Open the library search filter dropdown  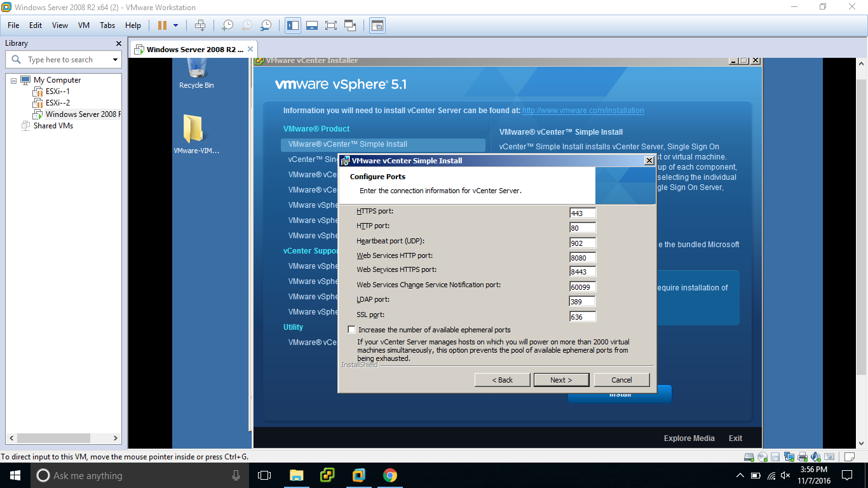(x=115, y=60)
